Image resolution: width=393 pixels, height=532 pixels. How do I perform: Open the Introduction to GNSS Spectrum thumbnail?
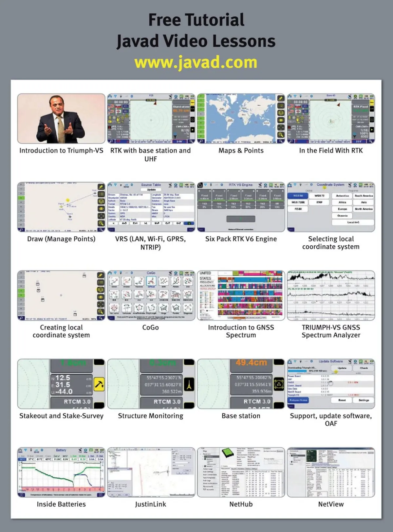pyautogui.click(x=241, y=295)
